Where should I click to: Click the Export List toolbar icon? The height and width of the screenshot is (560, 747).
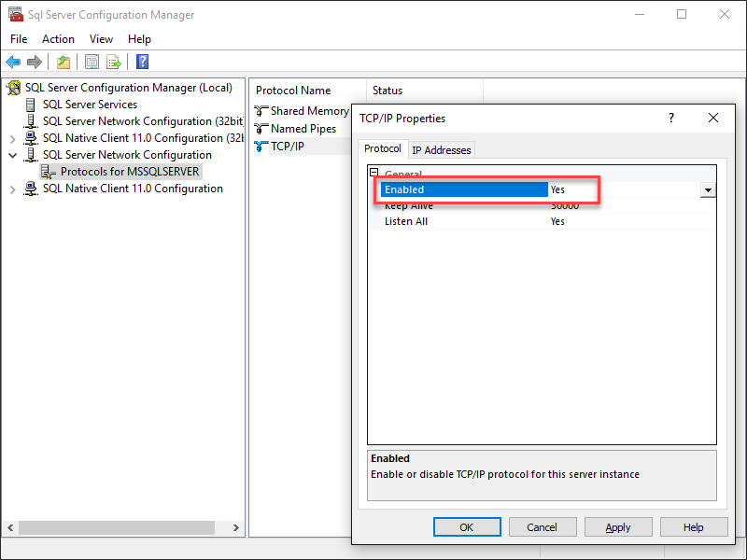(x=114, y=62)
